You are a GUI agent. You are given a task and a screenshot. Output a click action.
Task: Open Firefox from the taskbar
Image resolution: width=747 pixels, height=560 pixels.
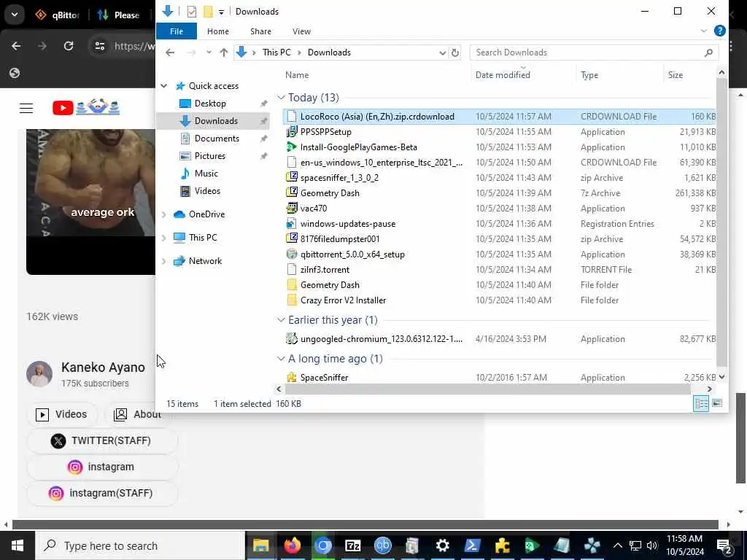point(292,545)
